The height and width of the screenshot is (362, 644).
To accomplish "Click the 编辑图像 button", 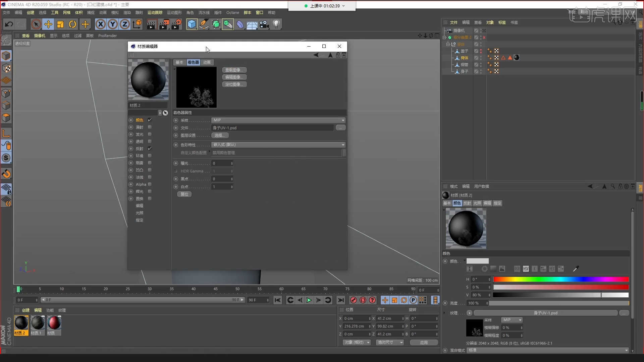I will pyautogui.click(x=234, y=77).
